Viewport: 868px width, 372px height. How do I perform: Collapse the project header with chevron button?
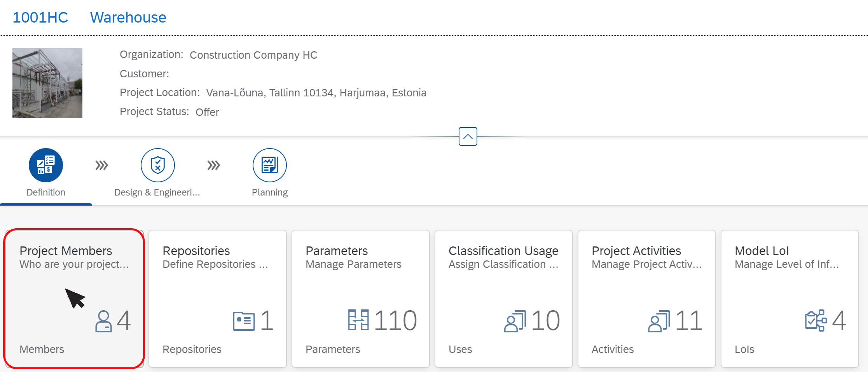point(468,136)
